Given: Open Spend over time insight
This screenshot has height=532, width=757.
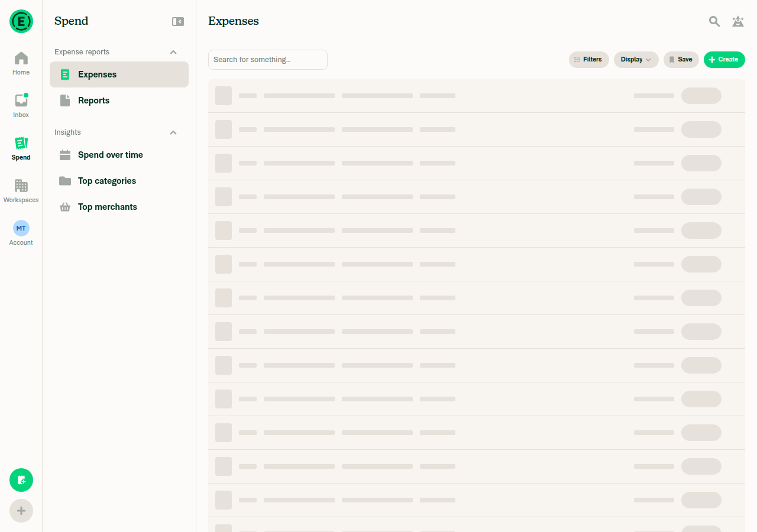Looking at the screenshot, I should tap(119, 155).
